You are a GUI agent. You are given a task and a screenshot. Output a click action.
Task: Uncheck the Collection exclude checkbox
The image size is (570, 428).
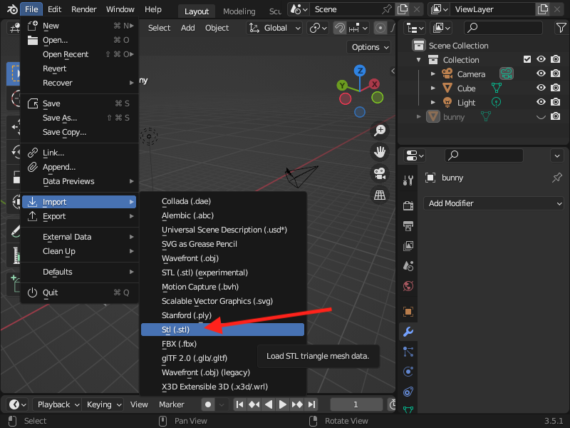(527, 59)
